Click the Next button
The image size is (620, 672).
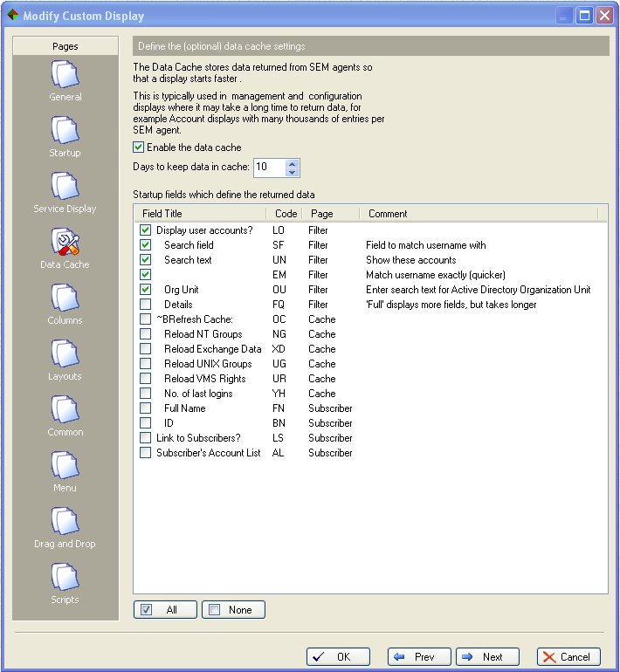[x=487, y=657]
